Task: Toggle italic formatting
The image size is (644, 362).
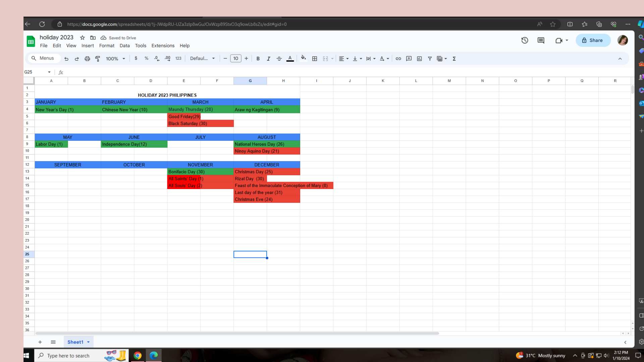Action: point(268,59)
